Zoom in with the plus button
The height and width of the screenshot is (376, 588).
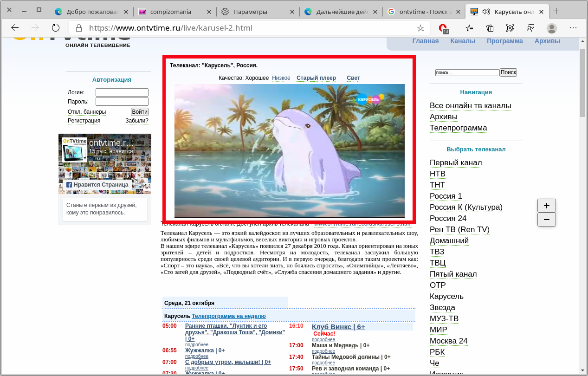coord(547,206)
